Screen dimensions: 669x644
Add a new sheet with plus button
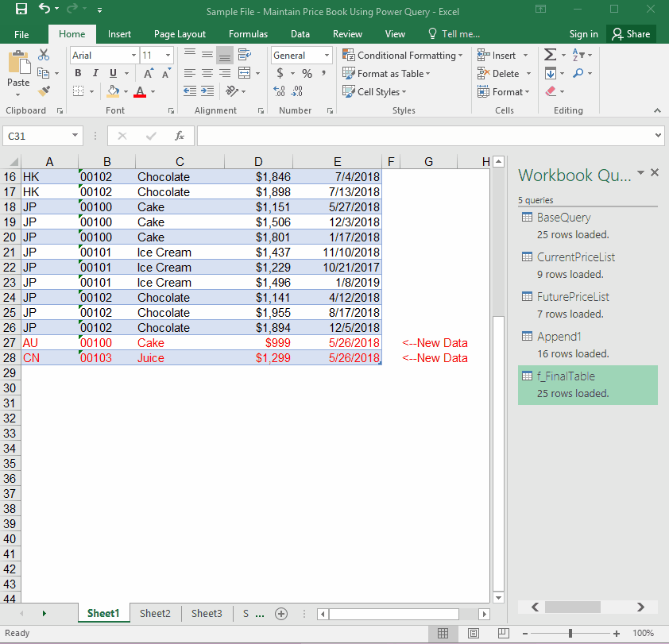point(280,614)
